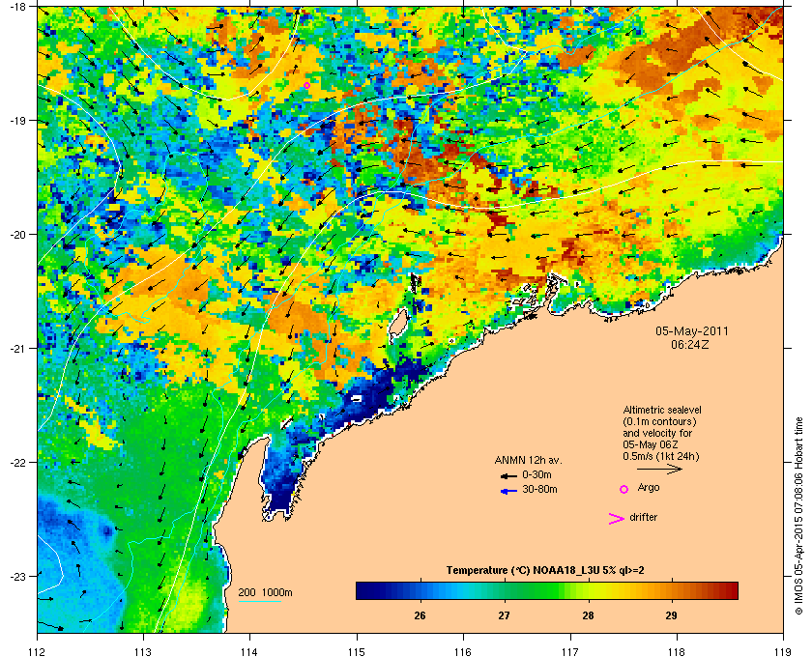This screenshot has height=657, width=812.
Task: Click the blue 30-80m arrow legend symbol
Action: pyautogui.click(x=508, y=491)
